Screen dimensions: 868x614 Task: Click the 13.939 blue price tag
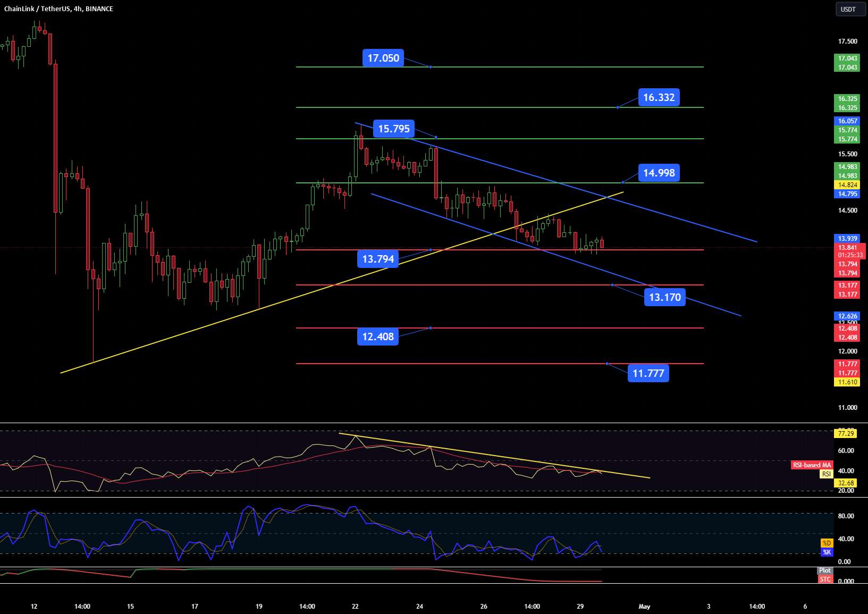(847, 239)
